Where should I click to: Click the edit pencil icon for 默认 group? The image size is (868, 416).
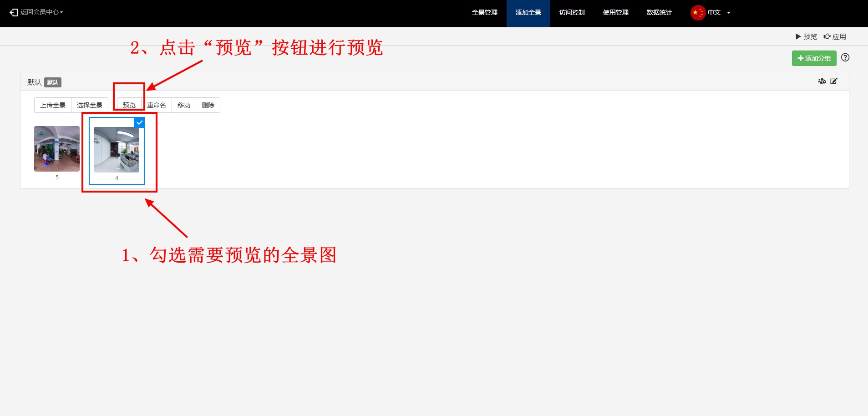coord(834,81)
